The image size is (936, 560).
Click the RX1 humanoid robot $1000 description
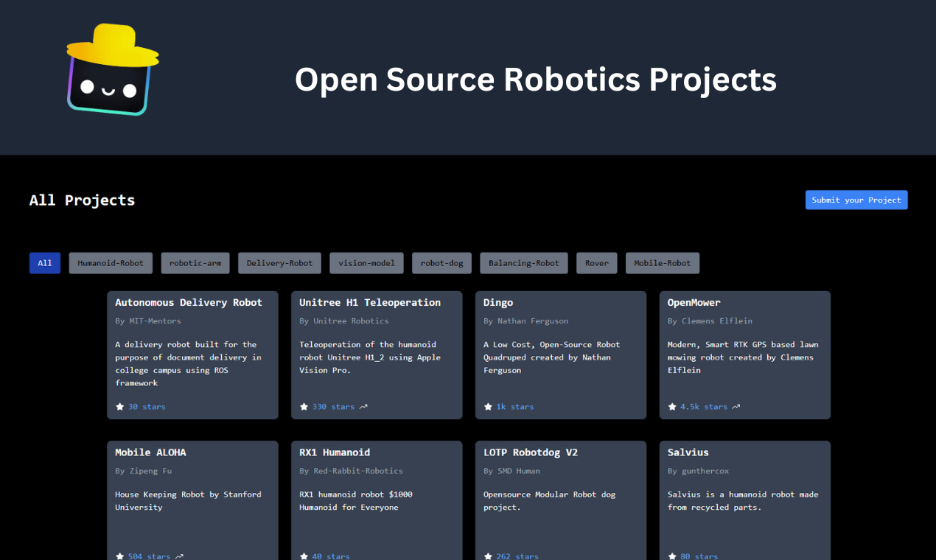356,500
